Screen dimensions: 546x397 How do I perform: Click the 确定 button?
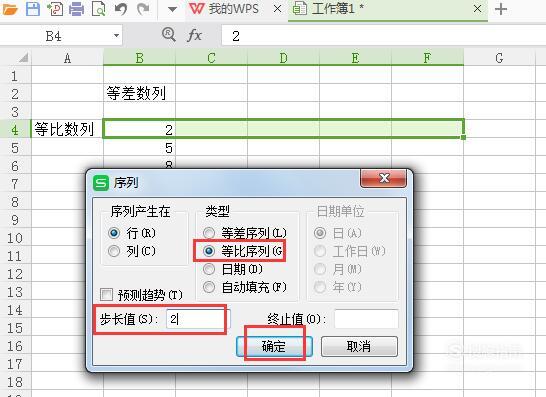coord(274,347)
